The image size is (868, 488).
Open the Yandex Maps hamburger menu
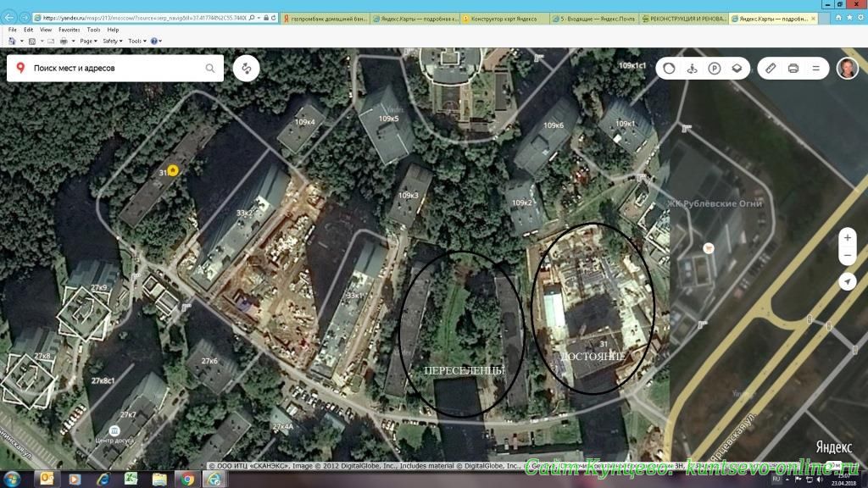click(816, 68)
